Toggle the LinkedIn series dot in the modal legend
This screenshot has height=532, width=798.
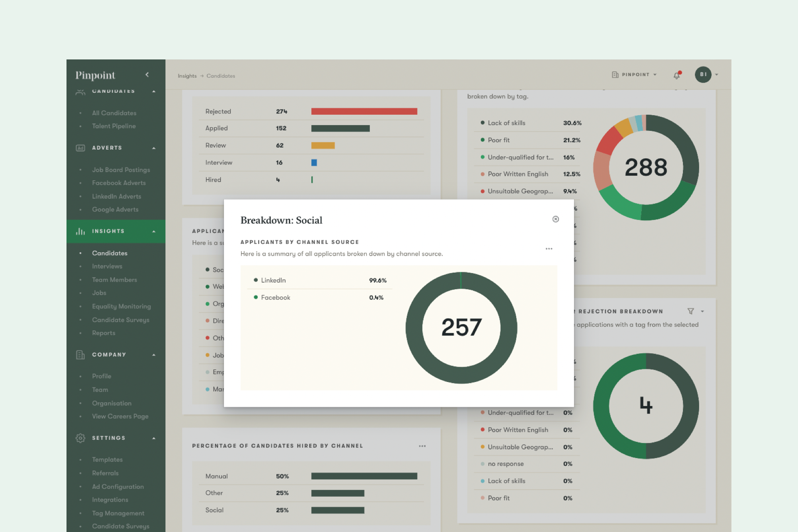point(256,280)
